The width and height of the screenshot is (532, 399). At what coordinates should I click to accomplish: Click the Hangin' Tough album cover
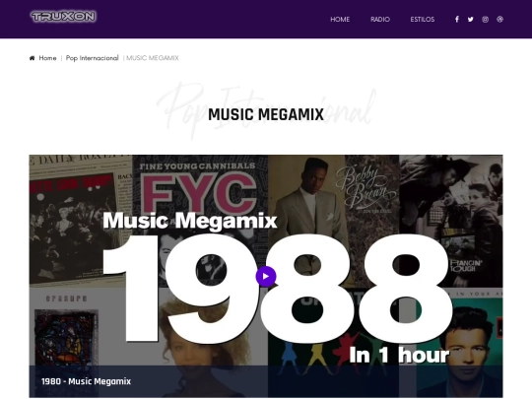(x=451, y=221)
